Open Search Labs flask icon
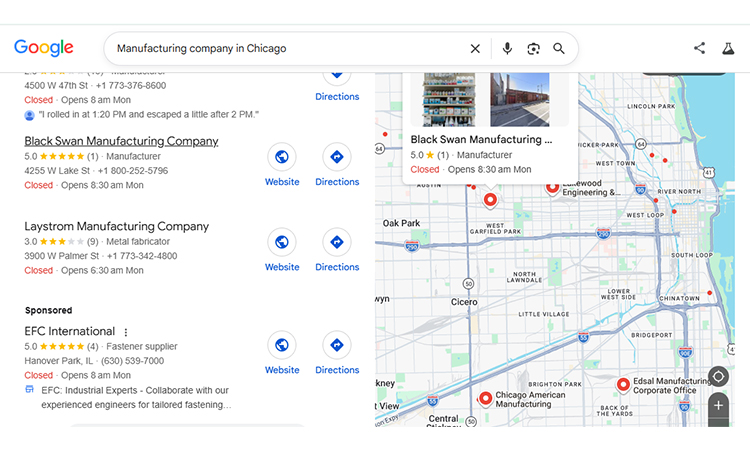This screenshot has height=450, width=750. tap(728, 48)
